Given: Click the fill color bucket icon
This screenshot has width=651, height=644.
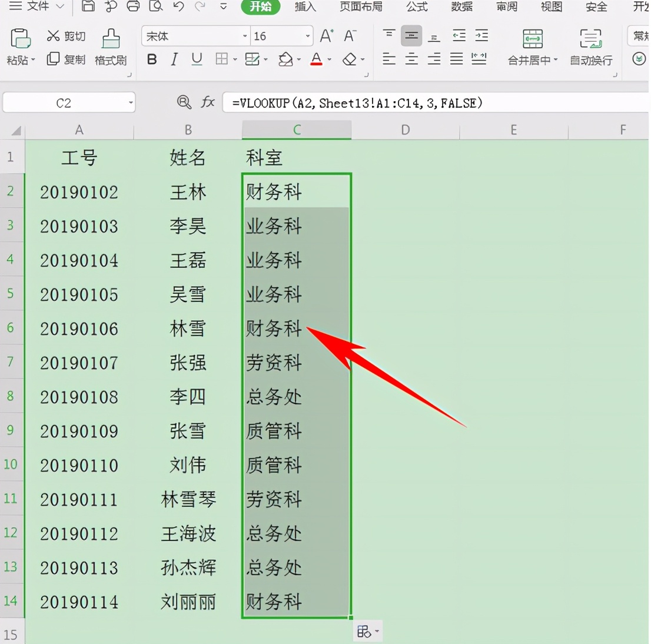Looking at the screenshot, I should (x=285, y=59).
